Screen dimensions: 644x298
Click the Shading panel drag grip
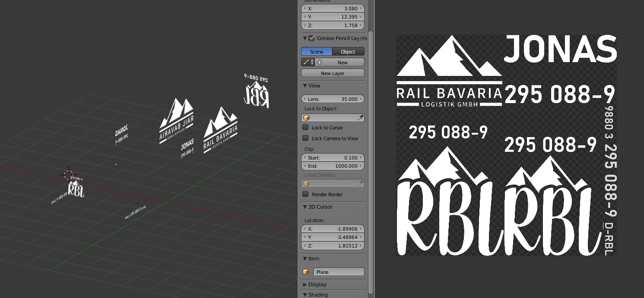(362, 295)
